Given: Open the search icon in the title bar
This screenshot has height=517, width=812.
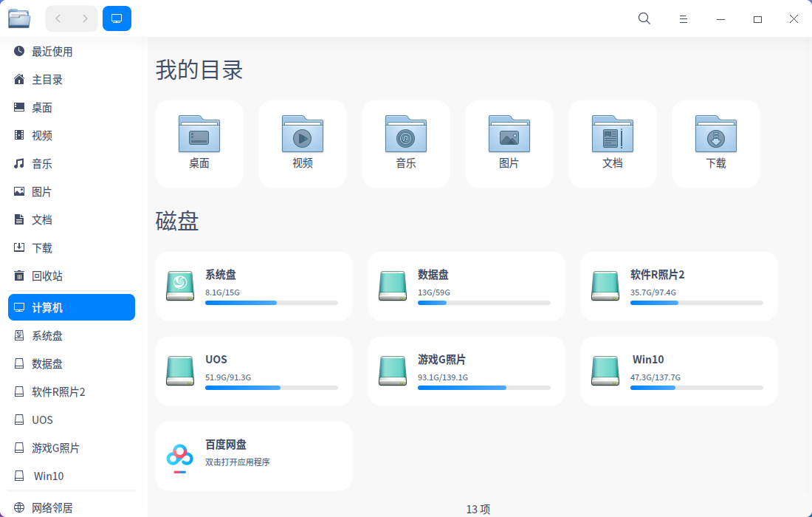Looking at the screenshot, I should pos(644,18).
